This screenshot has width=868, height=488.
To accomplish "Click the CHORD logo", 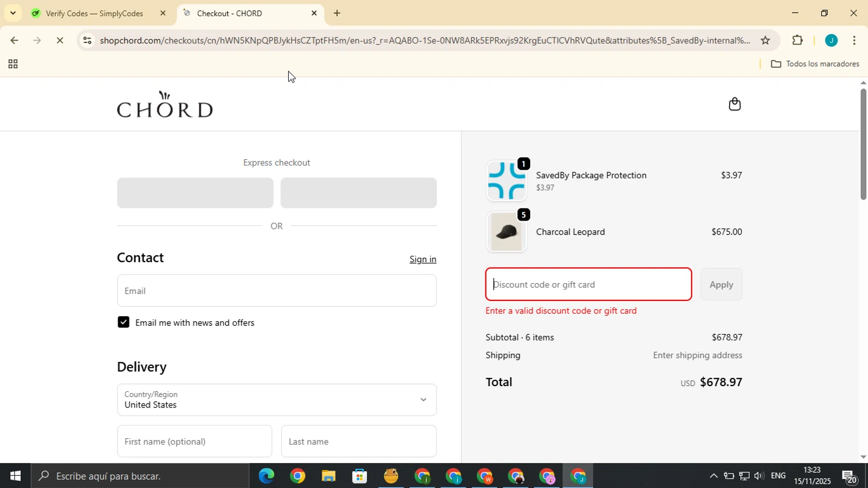I will pyautogui.click(x=165, y=104).
